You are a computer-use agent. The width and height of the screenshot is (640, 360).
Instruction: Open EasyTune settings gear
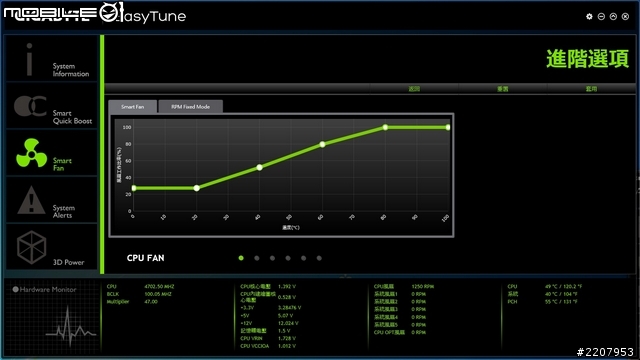click(x=589, y=16)
